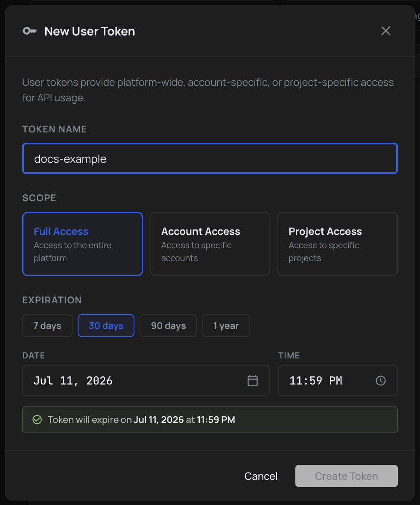Focus the Token Name input field

210,159
